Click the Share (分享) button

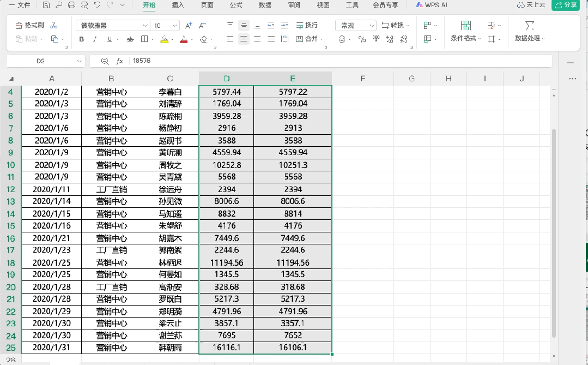566,5
